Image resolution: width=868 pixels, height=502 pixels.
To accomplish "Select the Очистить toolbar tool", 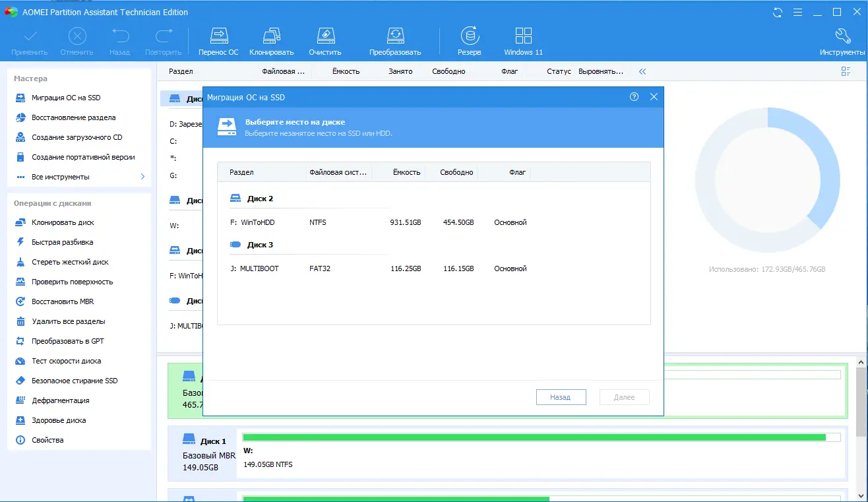I will tap(325, 42).
